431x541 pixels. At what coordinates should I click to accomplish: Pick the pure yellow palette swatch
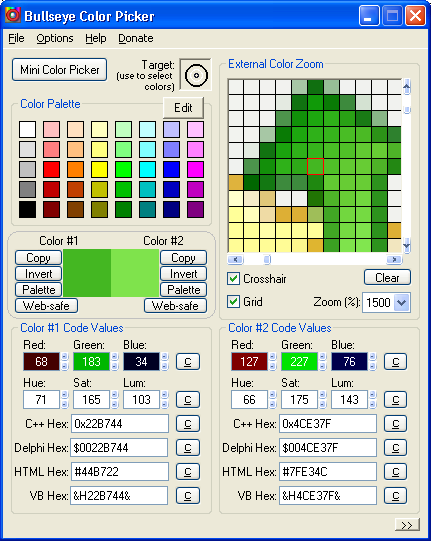click(99, 169)
